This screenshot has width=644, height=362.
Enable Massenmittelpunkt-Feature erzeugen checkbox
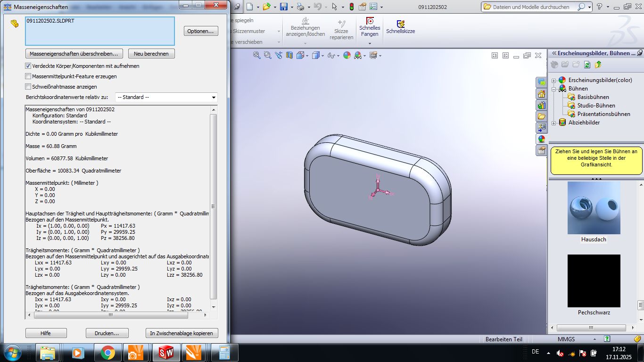[x=28, y=76]
